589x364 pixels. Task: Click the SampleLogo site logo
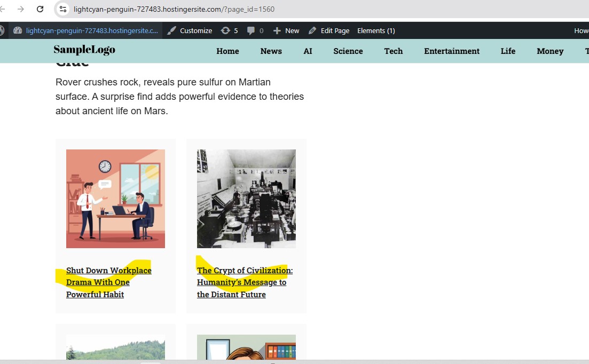[x=84, y=50]
